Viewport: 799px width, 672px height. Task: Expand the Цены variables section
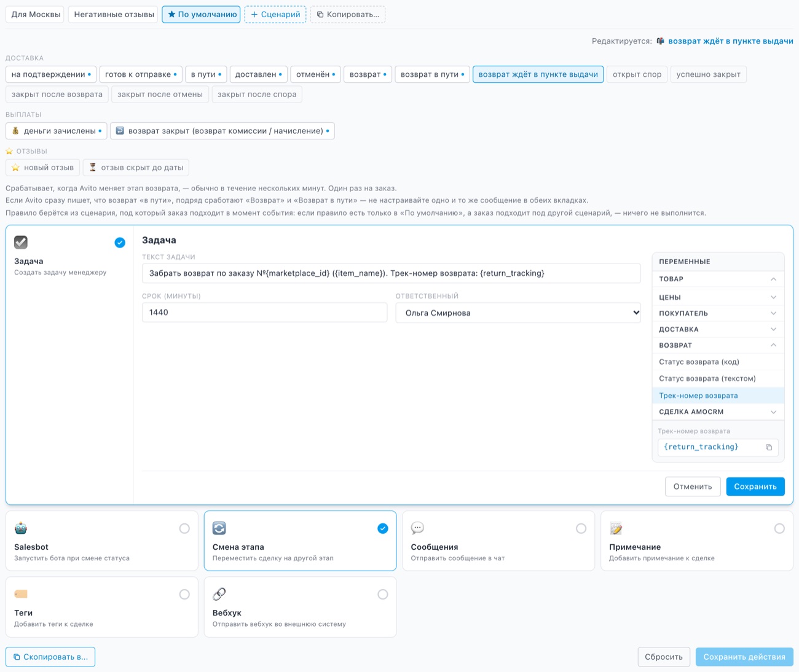(718, 297)
